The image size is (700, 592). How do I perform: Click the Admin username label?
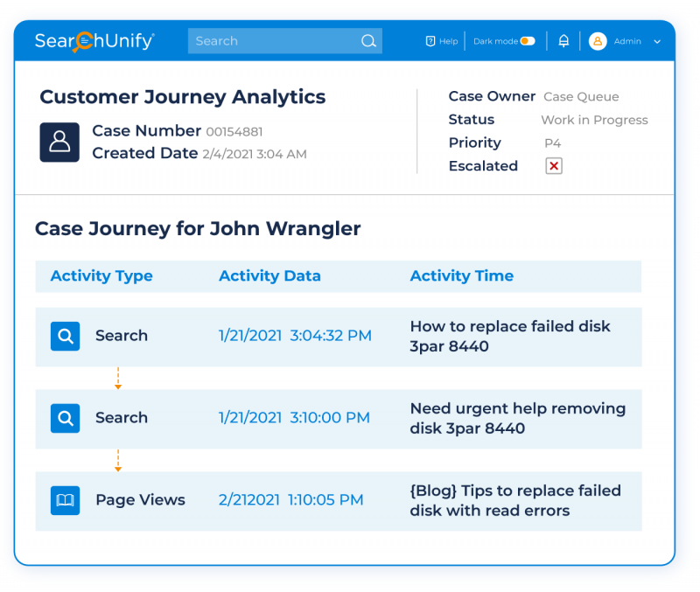tap(627, 41)
